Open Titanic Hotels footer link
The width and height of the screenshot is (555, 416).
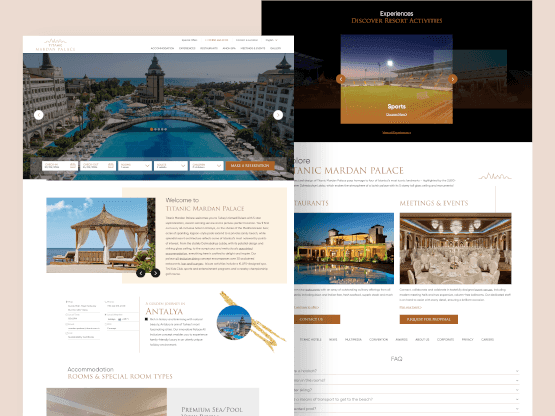[310, 340]
